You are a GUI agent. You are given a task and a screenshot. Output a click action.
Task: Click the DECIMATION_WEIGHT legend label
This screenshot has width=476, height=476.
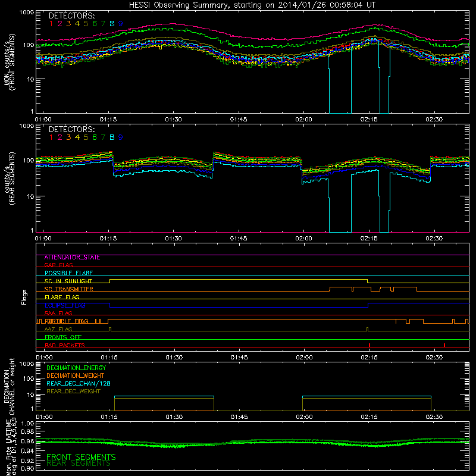tap(76, 375)
